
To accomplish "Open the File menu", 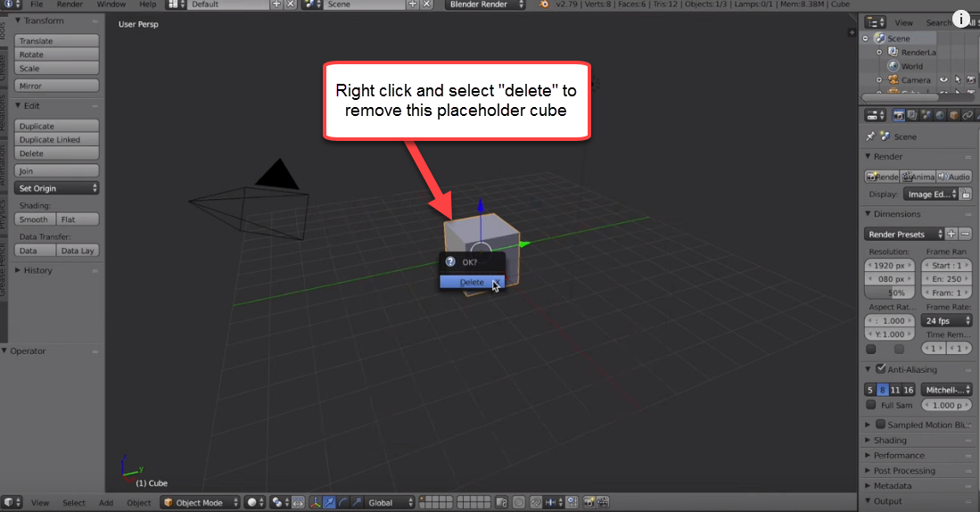I will click(37, 4).
